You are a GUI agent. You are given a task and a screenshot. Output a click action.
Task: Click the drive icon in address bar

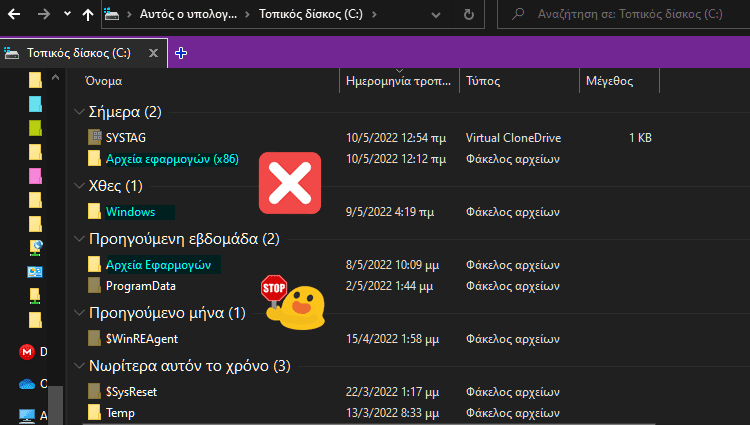[x=111, y=14]
